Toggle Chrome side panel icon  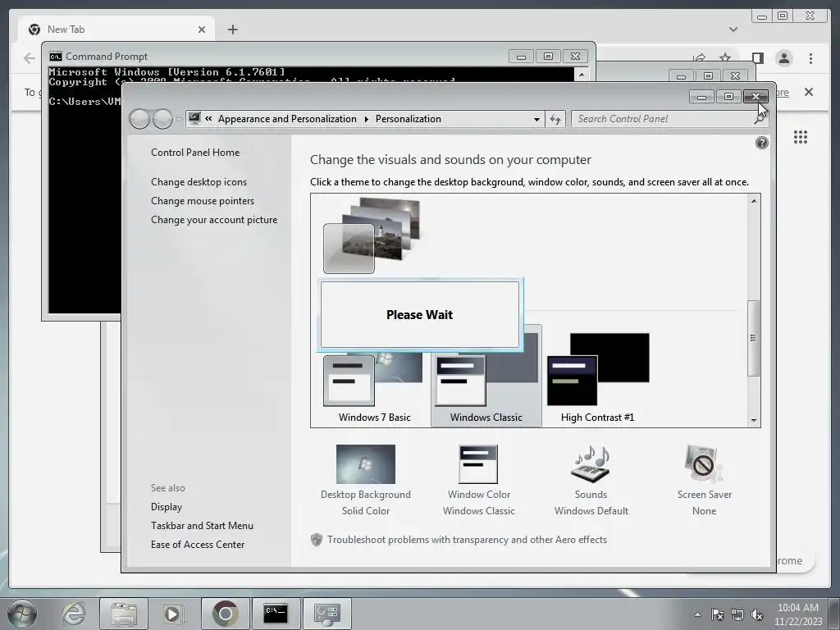757,58
